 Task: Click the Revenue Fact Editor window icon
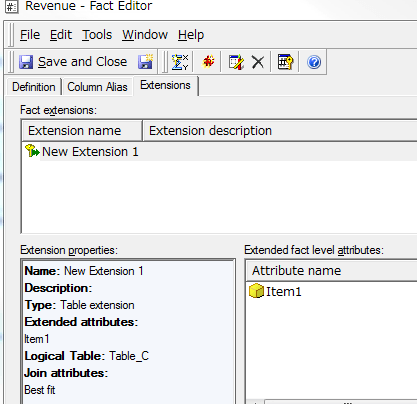click(12, 7)
